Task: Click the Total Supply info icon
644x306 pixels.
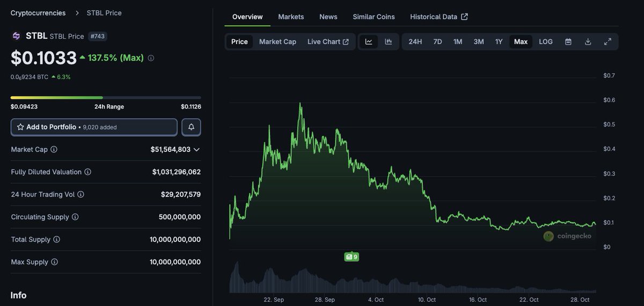Action: [56, 239]
